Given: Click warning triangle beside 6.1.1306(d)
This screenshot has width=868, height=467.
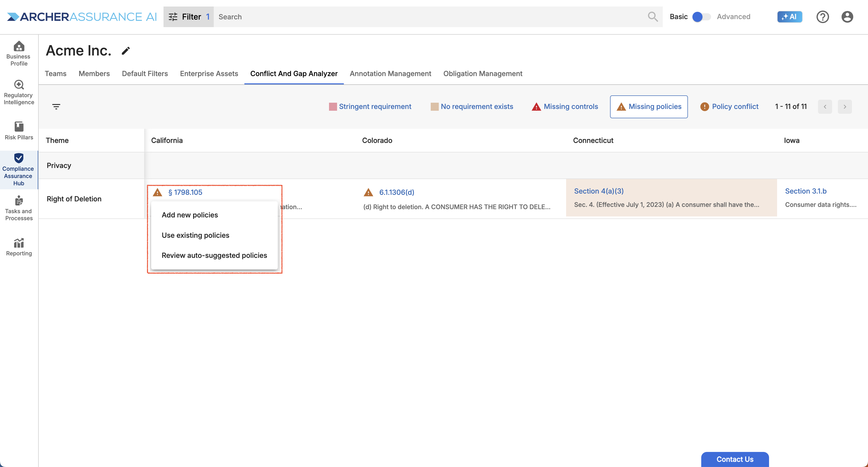Looking at the screenshot, I should coord(368,192).
